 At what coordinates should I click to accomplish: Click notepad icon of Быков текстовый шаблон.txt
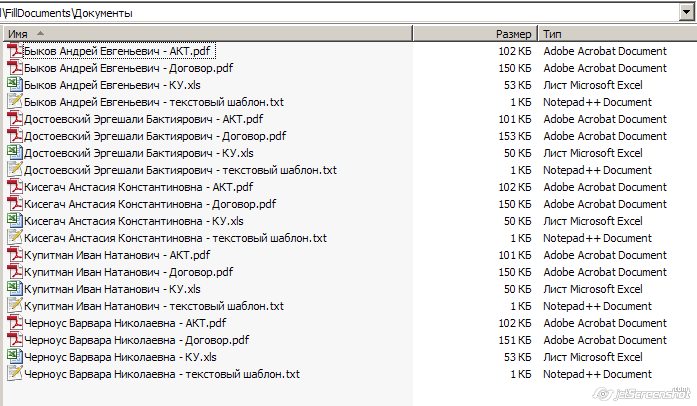pyautogui.click(x=15, y=101)
